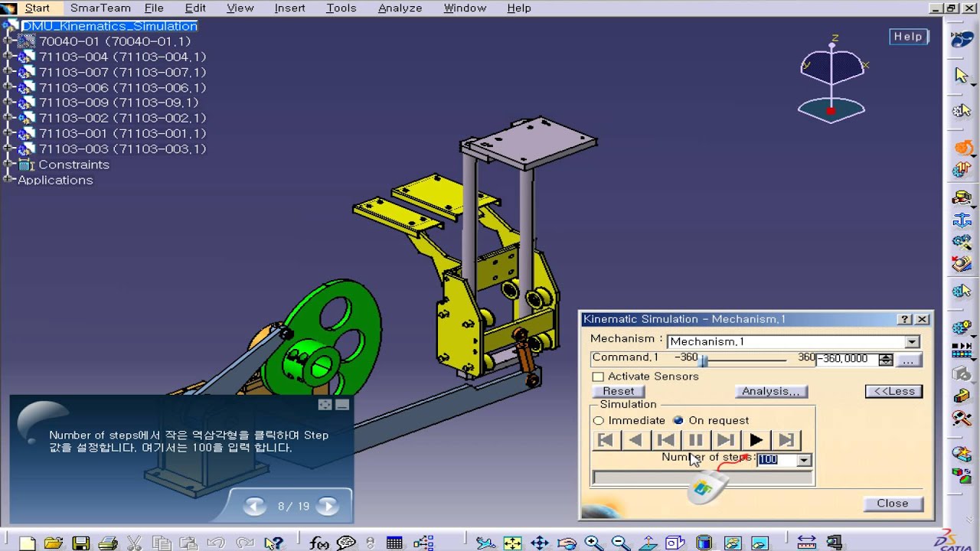Click the Shading view mode cylinder icon

pos(704,543)
